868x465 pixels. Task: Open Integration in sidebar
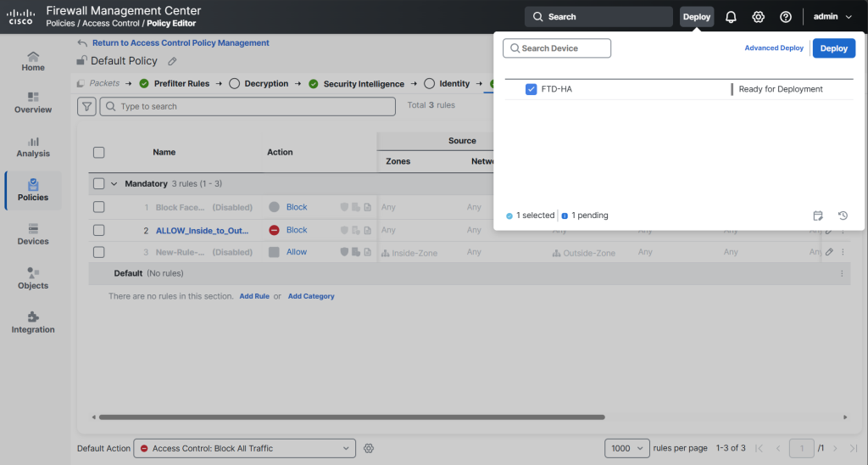coord(33,322)
